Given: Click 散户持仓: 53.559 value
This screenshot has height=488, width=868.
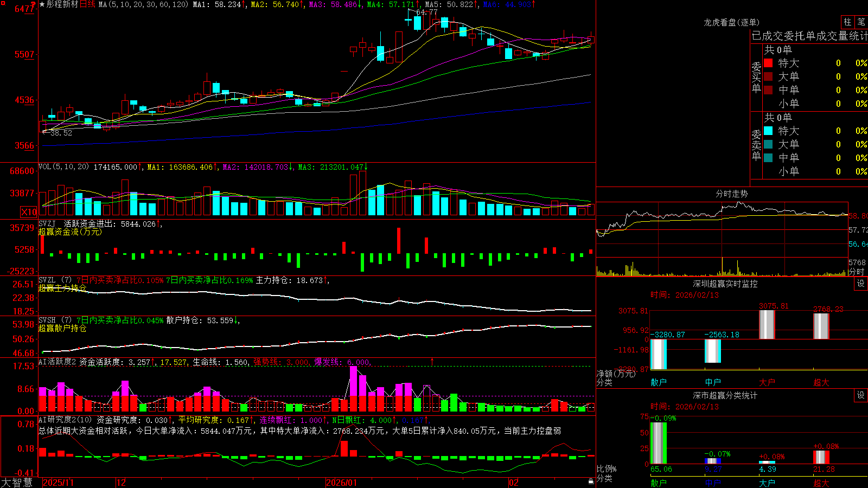Looking at the screenshot, I should click(201, 320).
